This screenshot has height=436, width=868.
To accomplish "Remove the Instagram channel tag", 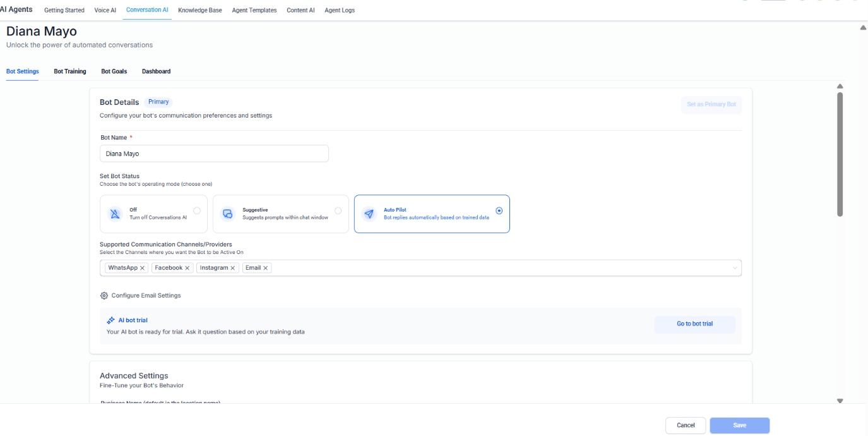I will coord(233,268).
